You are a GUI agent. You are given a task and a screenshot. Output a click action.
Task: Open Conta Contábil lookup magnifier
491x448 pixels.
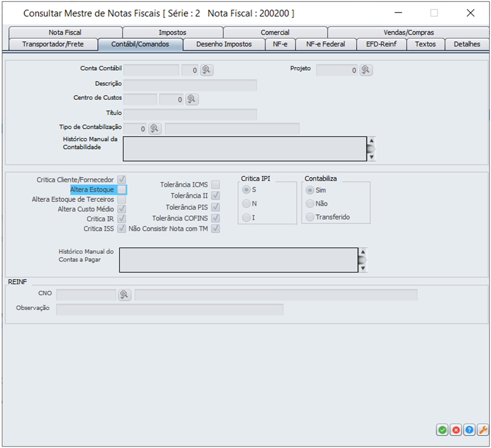click(x=206, y=70)
